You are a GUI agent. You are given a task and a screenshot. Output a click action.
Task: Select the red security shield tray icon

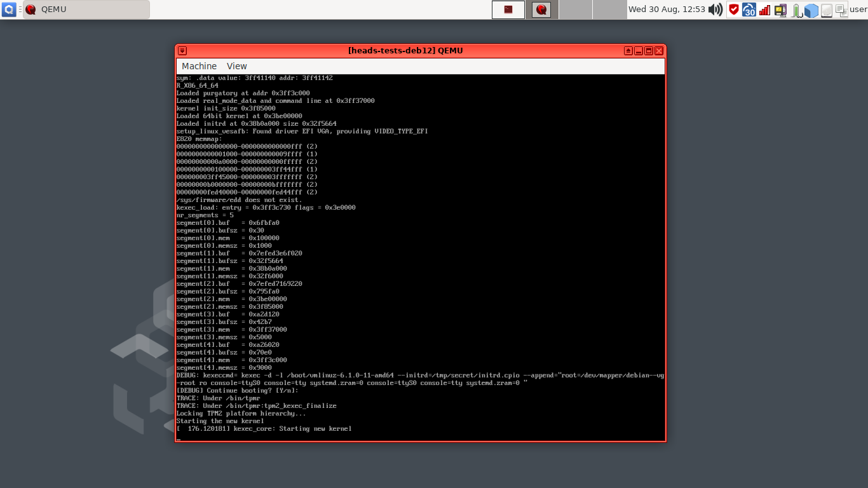click(733, 10)
